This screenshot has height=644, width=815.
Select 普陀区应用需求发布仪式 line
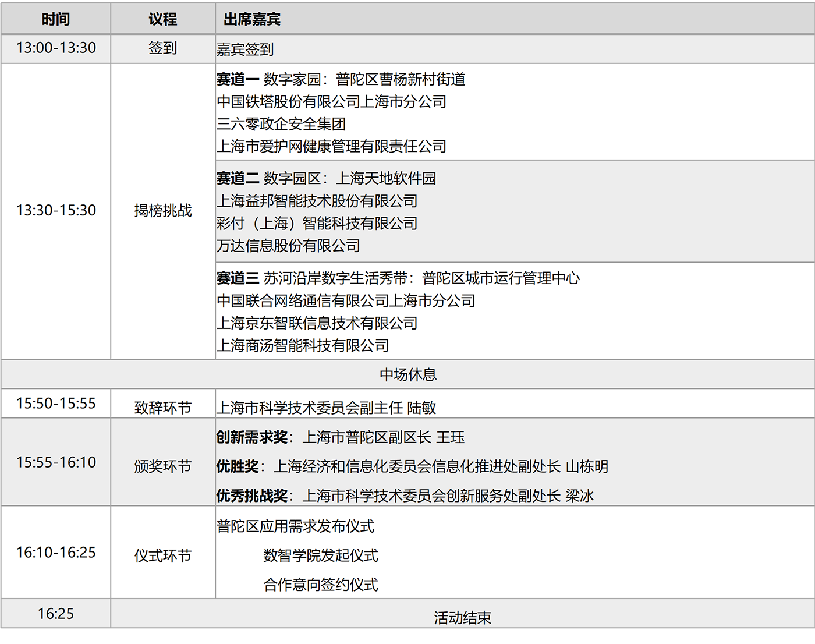pos(296,526)
